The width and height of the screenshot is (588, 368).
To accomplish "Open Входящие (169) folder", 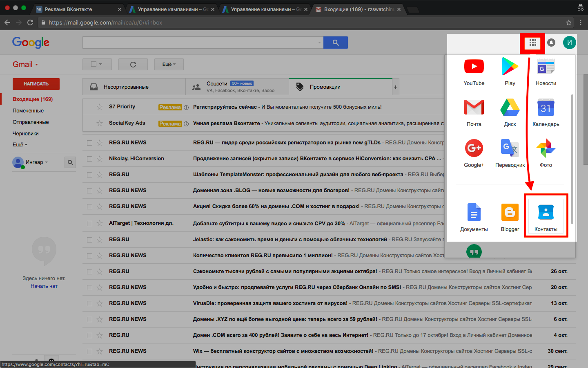I will [x=33, y=99].
